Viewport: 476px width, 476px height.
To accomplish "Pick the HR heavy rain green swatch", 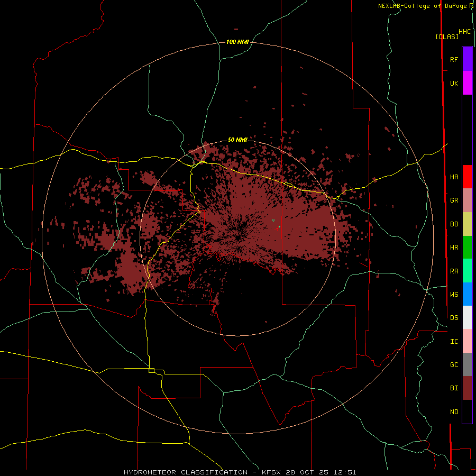I will (x=467, y=248).
